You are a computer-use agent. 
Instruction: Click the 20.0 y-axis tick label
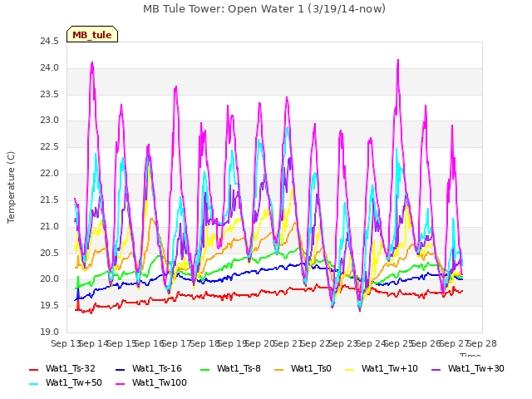[x=49, y=279]
